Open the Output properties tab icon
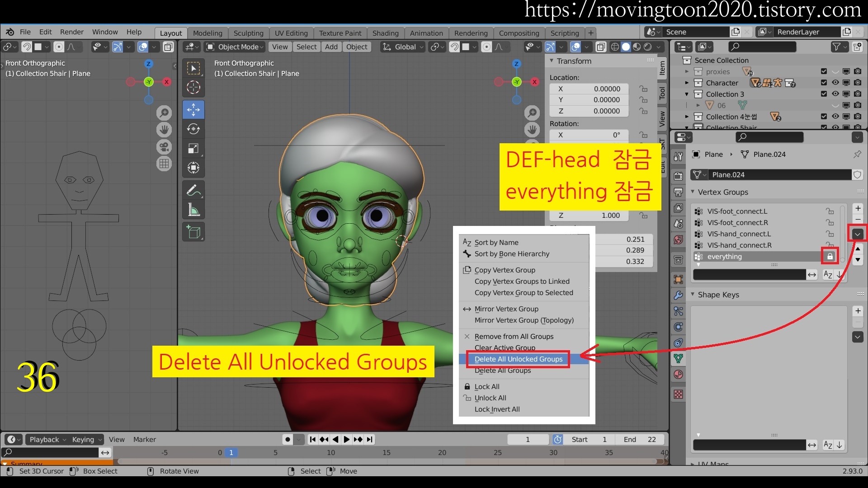This screenshot has height=488, width=868. click(678, 192)
